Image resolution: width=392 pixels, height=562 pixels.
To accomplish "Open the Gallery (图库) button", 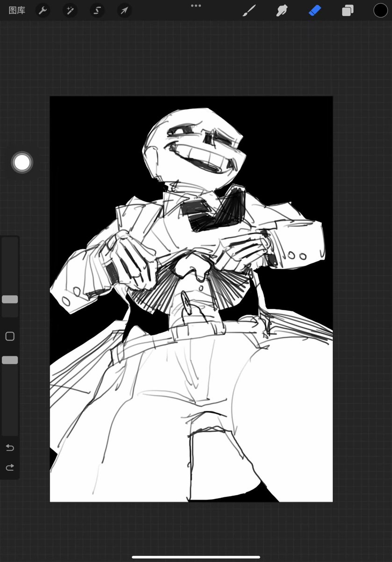I will pyautogui.click(x=17, y=10).
